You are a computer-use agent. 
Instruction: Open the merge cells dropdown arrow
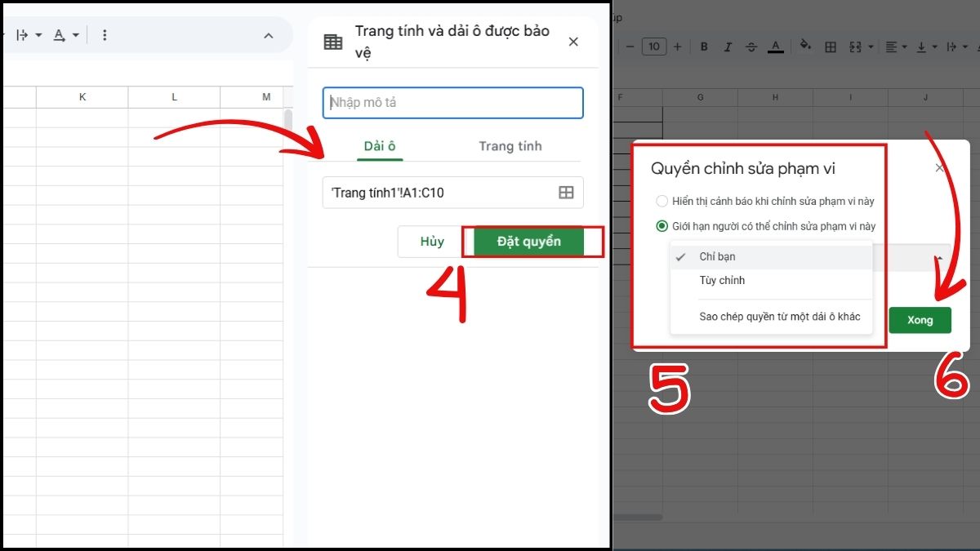point(871,47)
